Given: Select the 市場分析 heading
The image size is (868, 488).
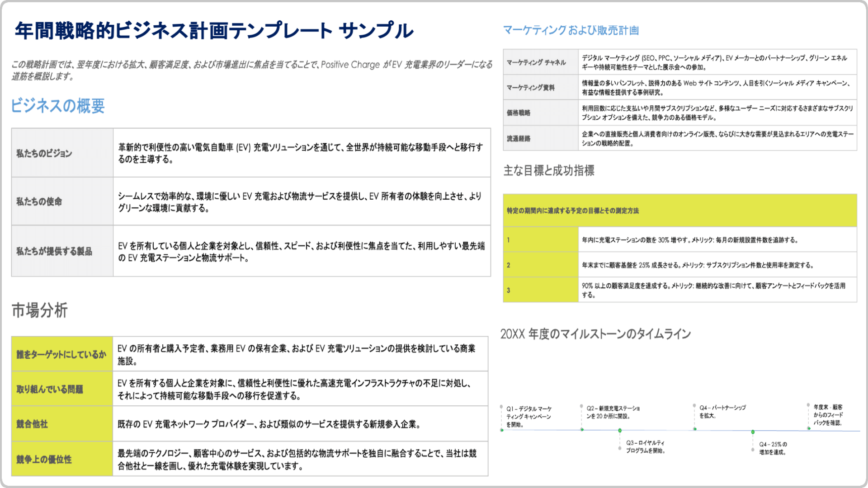Looking at the screenshot, I should pyautogui.click(x=39, y=310).
